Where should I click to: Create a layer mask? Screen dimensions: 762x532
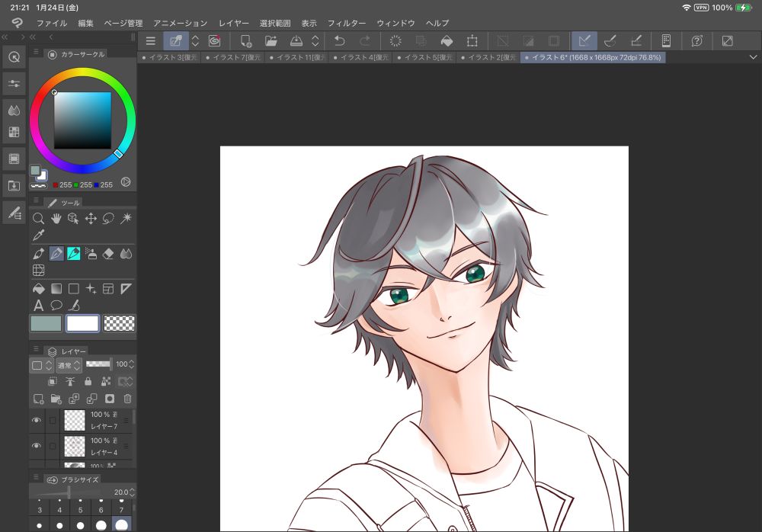point(109,399)
